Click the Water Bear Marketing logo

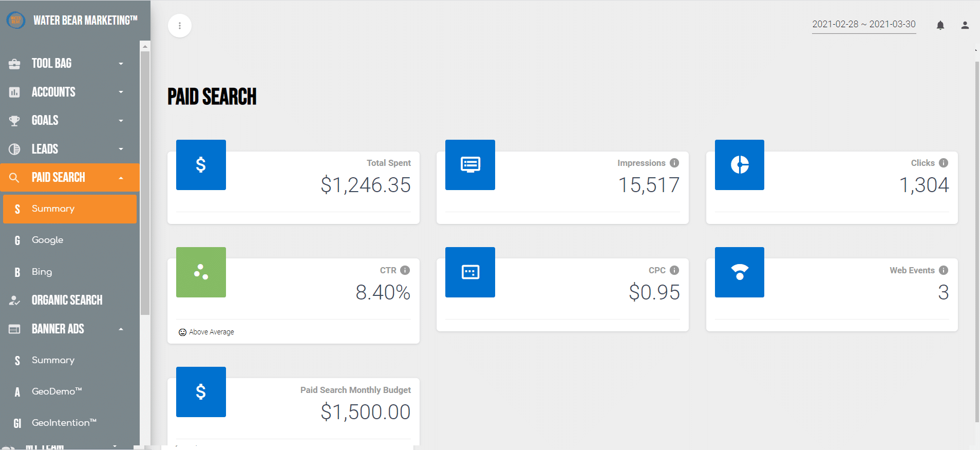[x=16, y=21]
